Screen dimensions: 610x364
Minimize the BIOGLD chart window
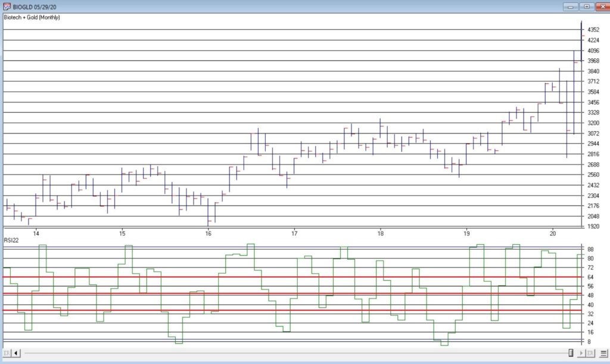point(571,7)
